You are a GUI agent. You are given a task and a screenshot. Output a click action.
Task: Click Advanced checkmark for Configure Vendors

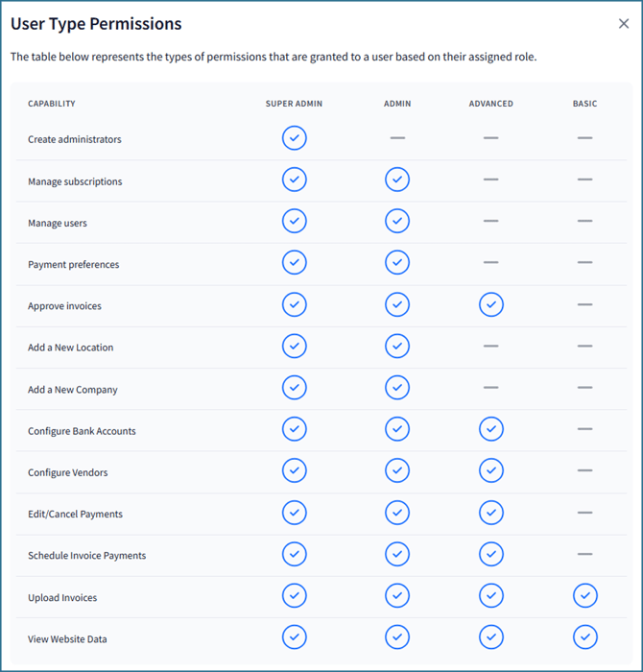(491, 470)
